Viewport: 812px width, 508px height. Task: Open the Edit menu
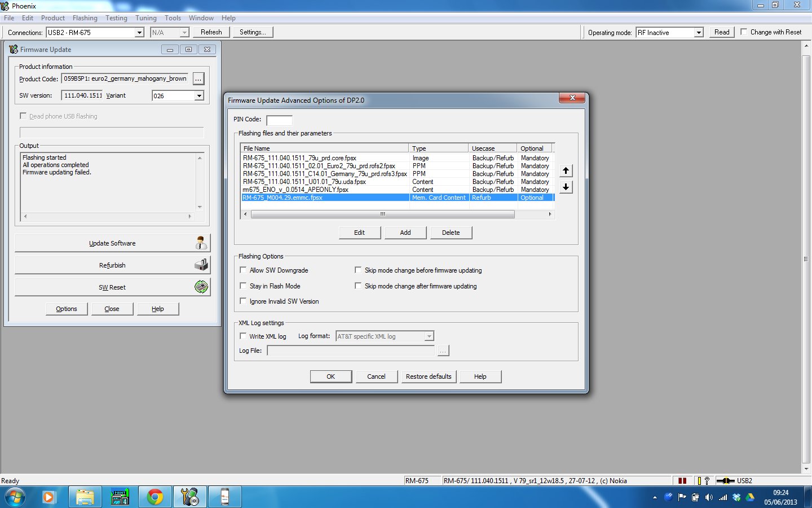click(28, 18)
